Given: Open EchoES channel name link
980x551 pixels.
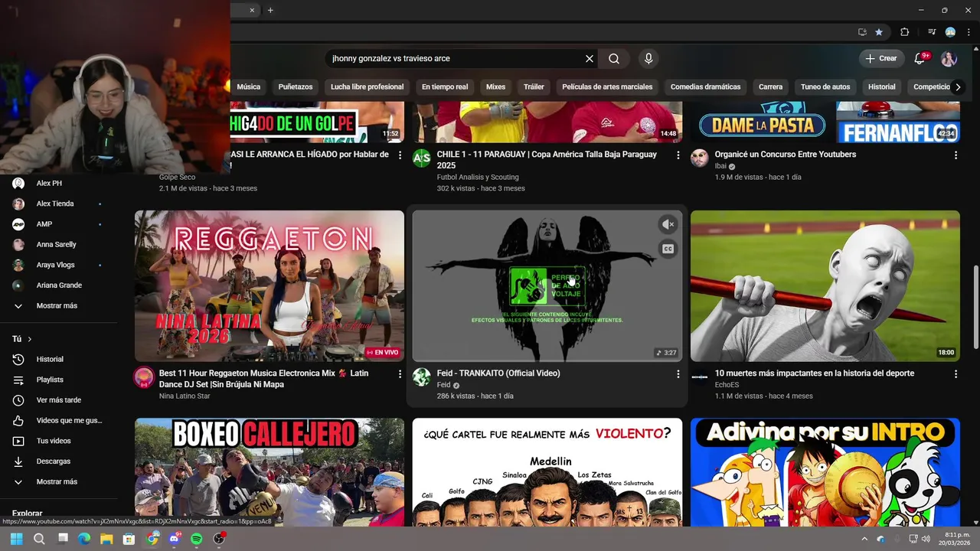Looking at the screenshot, I should 727,385.
